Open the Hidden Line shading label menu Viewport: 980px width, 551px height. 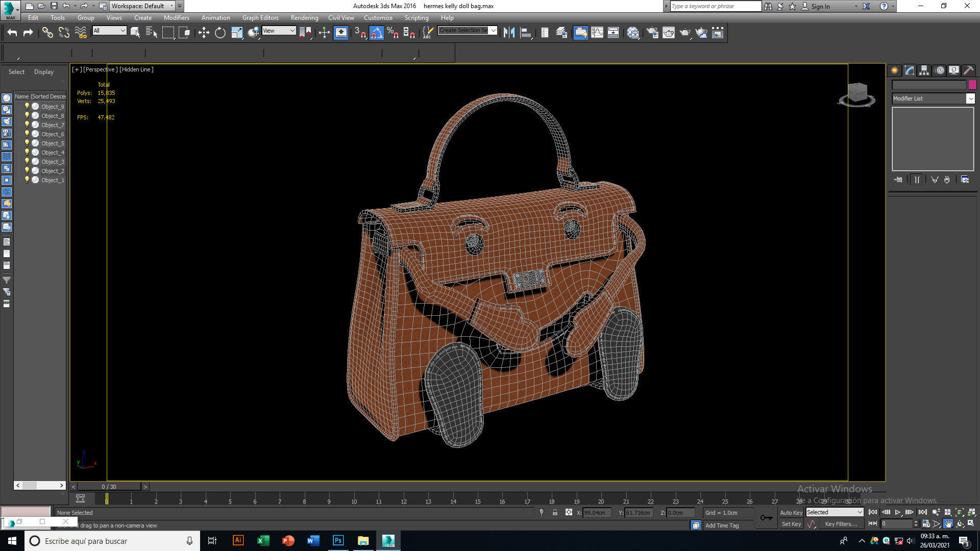(136, 69)
